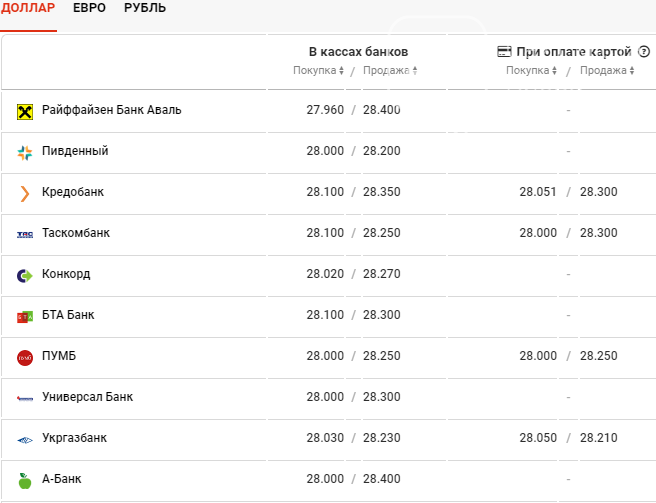
Task: Click Укргазбанк card buy rate 28.050
Action: pos(538,438)
